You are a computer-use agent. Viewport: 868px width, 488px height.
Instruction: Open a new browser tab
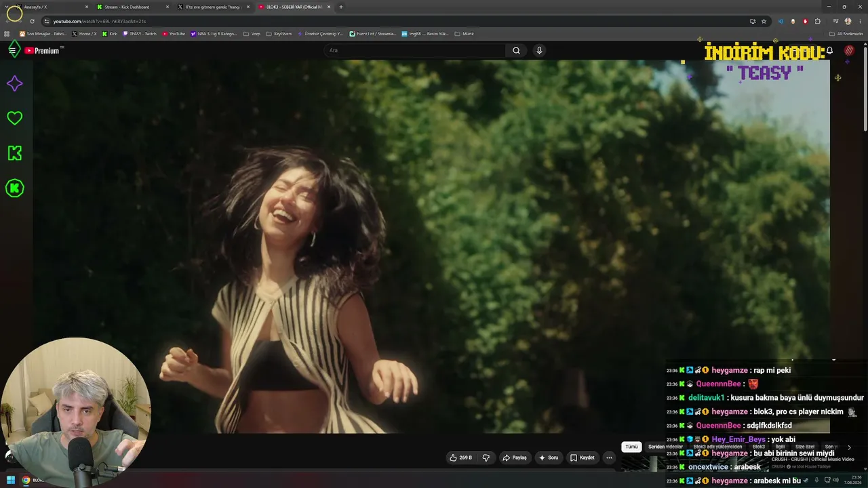click(x=340, y=7)
